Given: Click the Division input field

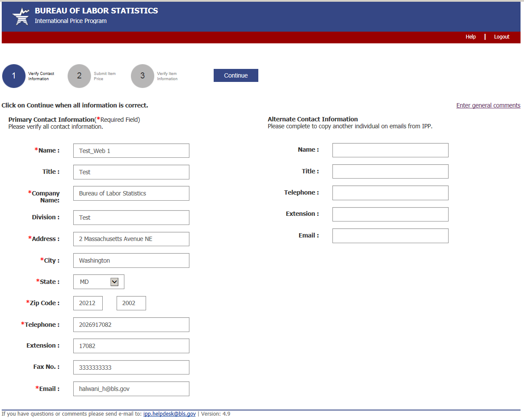Looking at the screenshot, I should (131, 218).
